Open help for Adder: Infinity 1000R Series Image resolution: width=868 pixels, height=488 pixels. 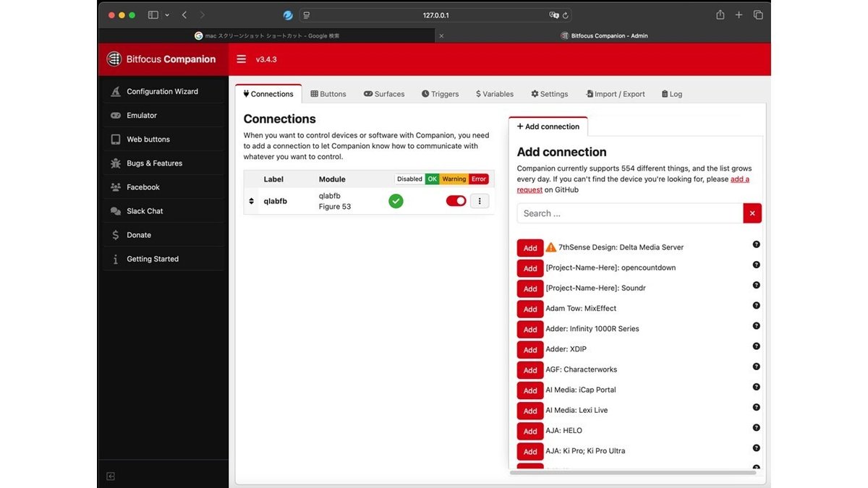756,326
